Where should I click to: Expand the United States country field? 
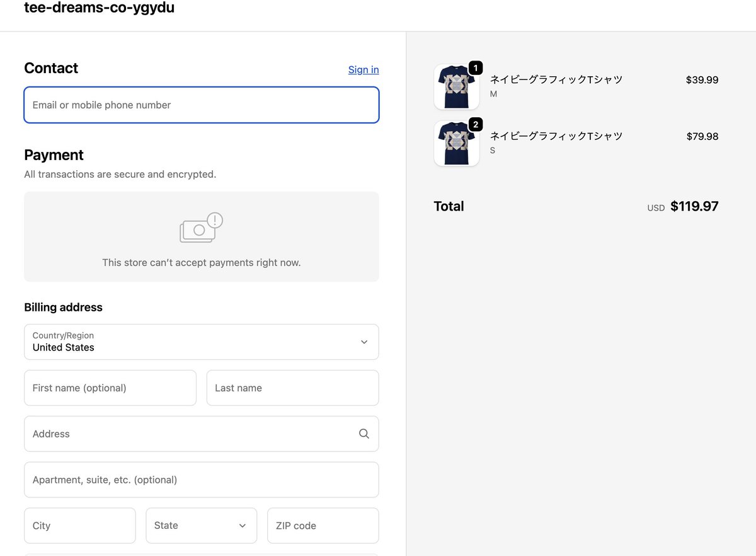pos(201,342)
